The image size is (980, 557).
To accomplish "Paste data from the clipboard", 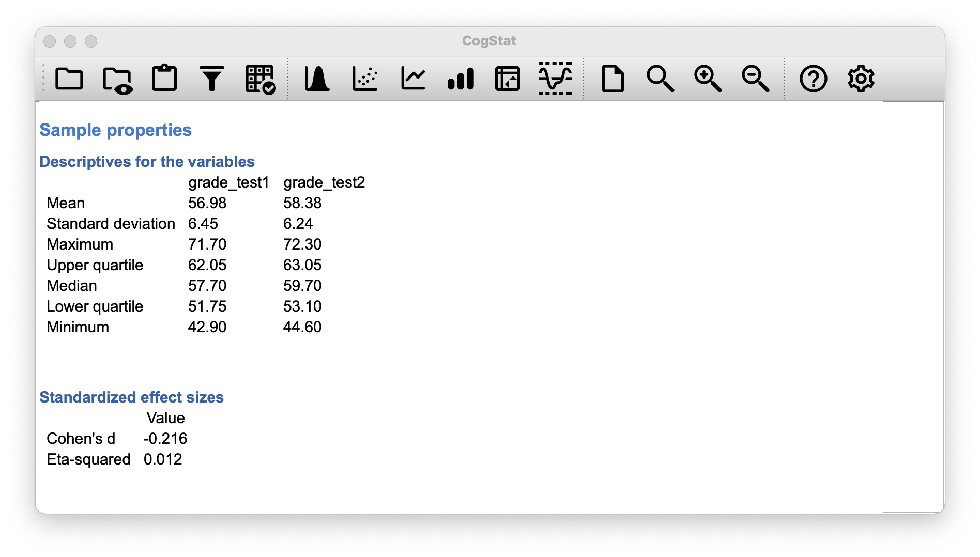I will (x=164, y=79).
